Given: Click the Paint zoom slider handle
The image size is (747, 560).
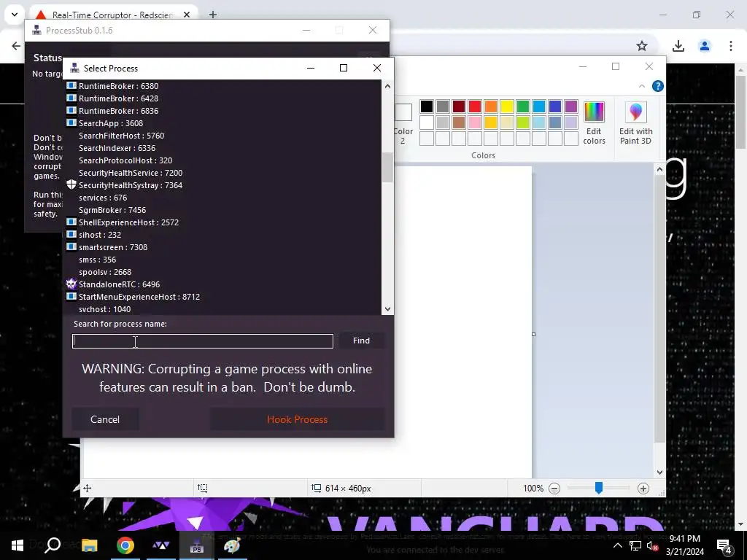Looking at the screenshot, I should pyautogui.click(x=599, y=488).
